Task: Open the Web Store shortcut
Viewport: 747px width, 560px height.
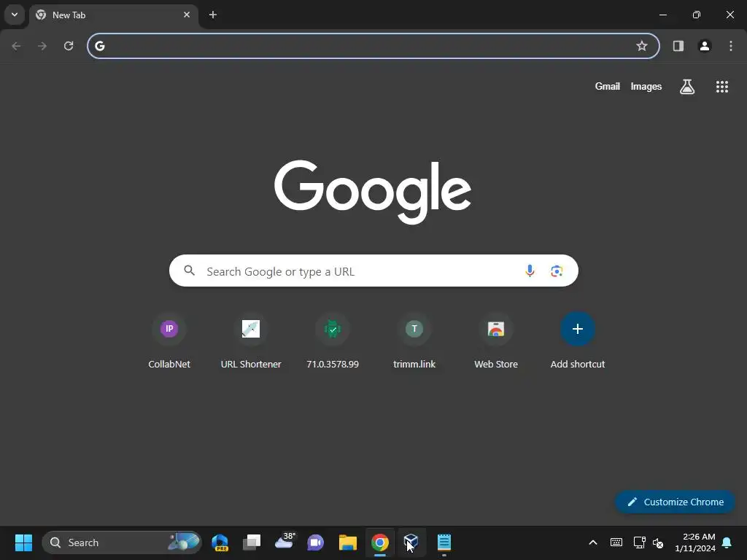Action: [496, 341]
